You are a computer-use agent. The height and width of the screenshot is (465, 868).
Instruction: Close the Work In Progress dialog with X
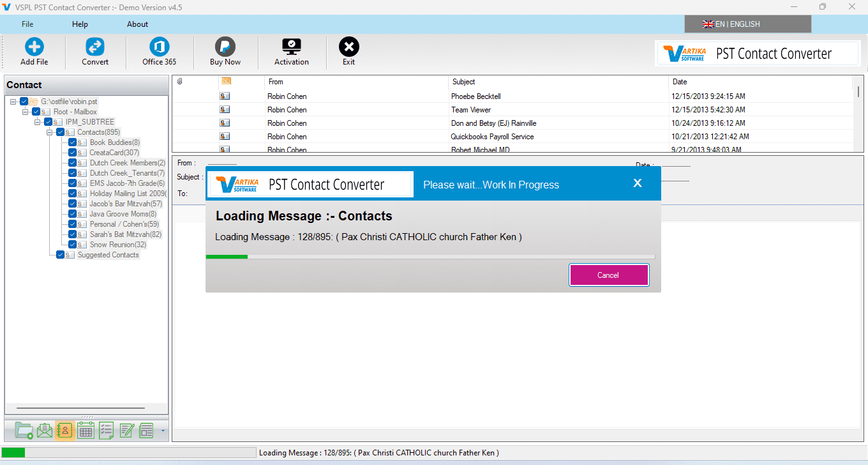pyautogui.click(x=637, y=183)
